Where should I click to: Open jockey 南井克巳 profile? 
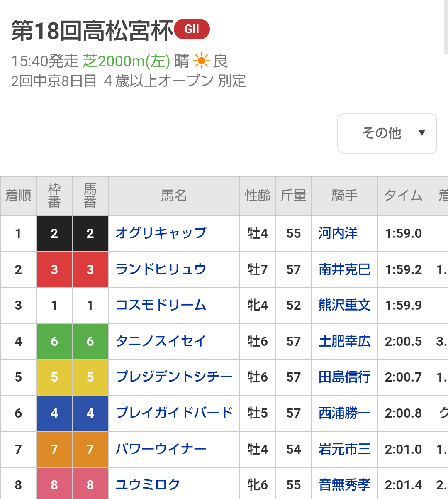(x=344, y=269)
